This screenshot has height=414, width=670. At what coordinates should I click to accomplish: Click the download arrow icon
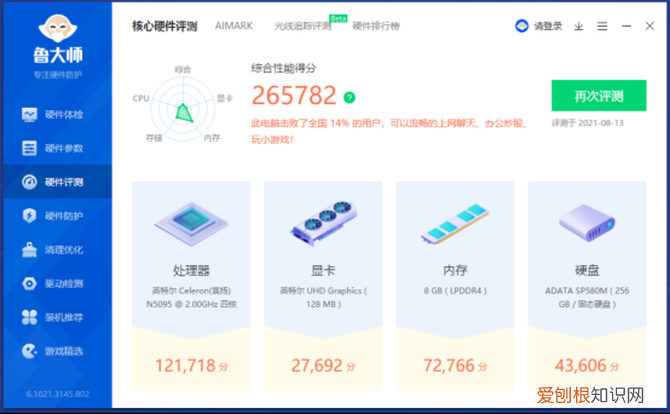(579, 26)
